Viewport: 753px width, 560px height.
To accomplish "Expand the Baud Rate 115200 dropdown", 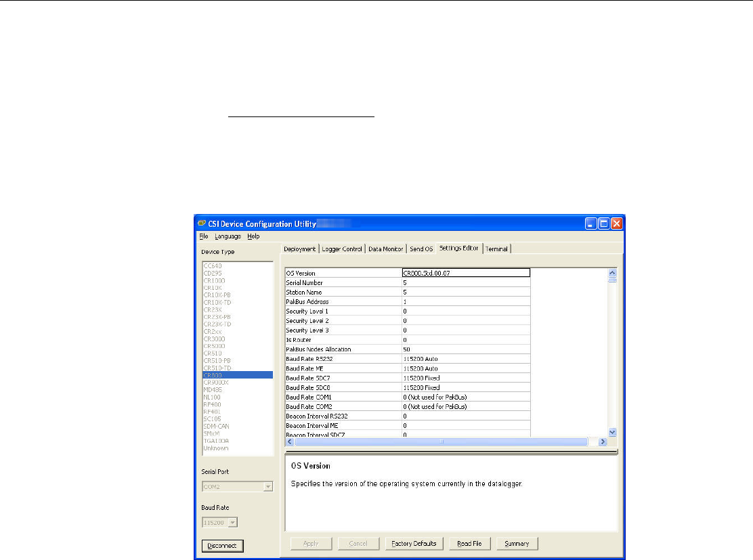I will pos(232,523).
